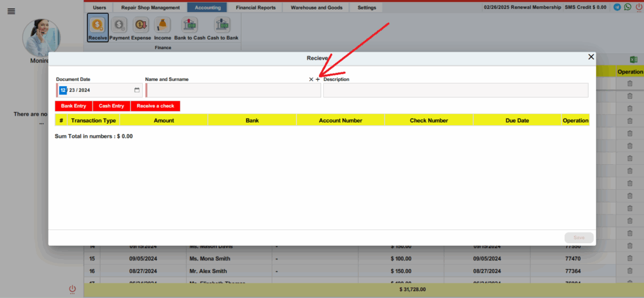Select the Cash to Bank transfer icon

(223, 29)
